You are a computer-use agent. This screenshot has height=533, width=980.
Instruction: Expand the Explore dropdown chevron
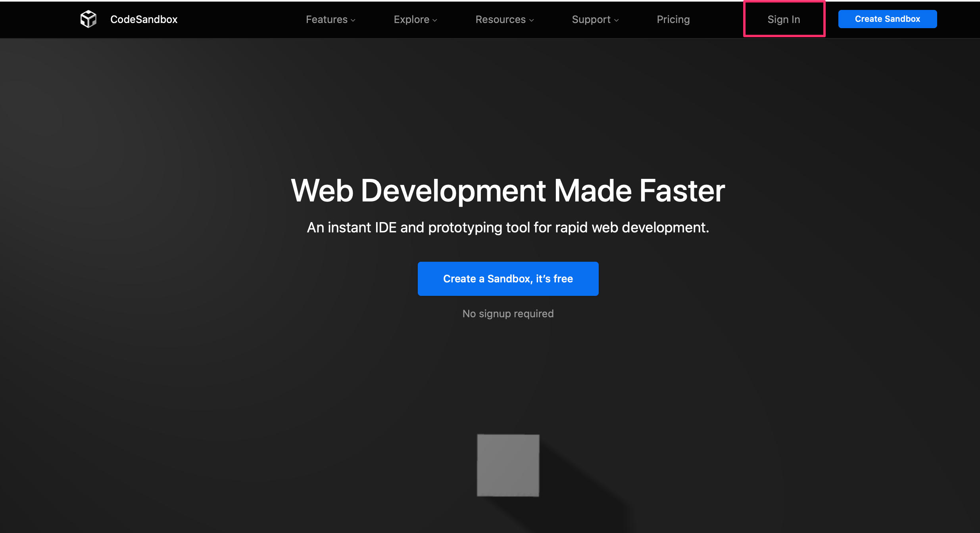[435, 20]
